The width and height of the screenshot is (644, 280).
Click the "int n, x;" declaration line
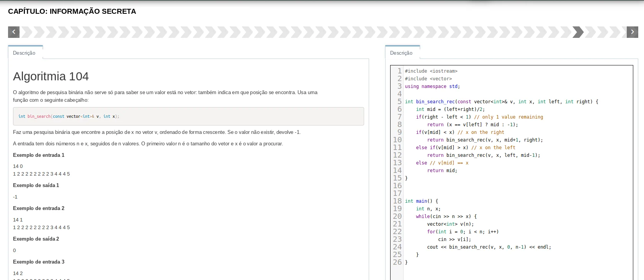428,209
